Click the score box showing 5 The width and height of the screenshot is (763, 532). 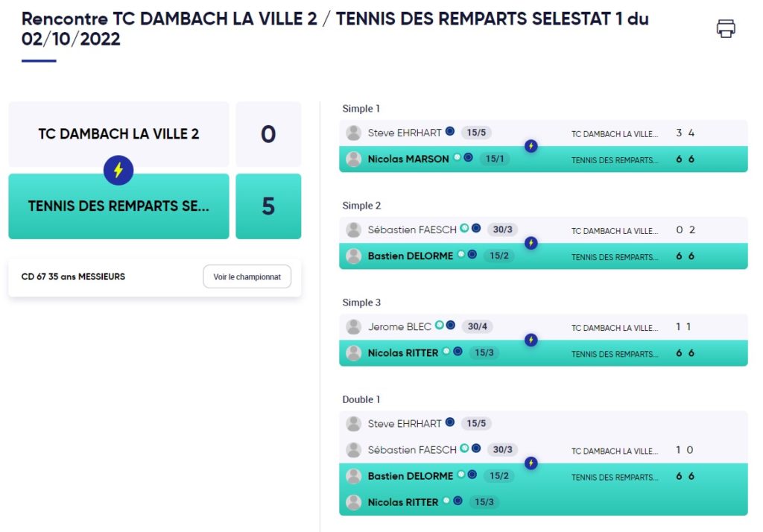tap(268, 206)
